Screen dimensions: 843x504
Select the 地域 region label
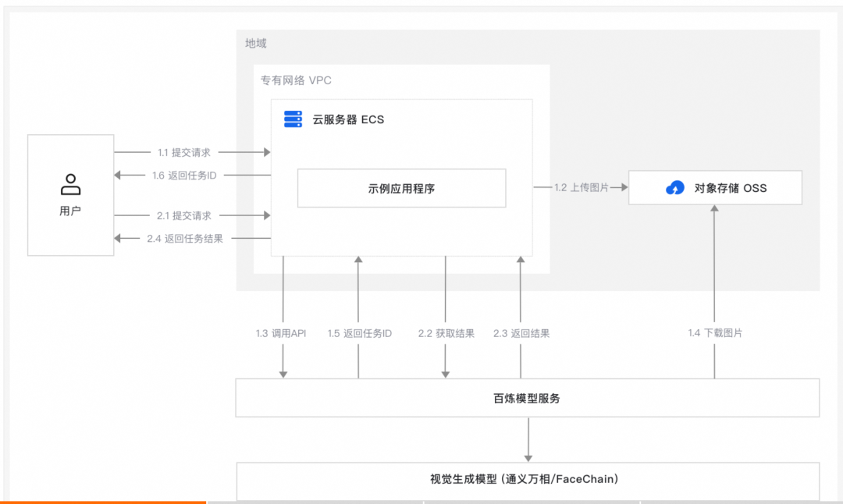(256, 43)
